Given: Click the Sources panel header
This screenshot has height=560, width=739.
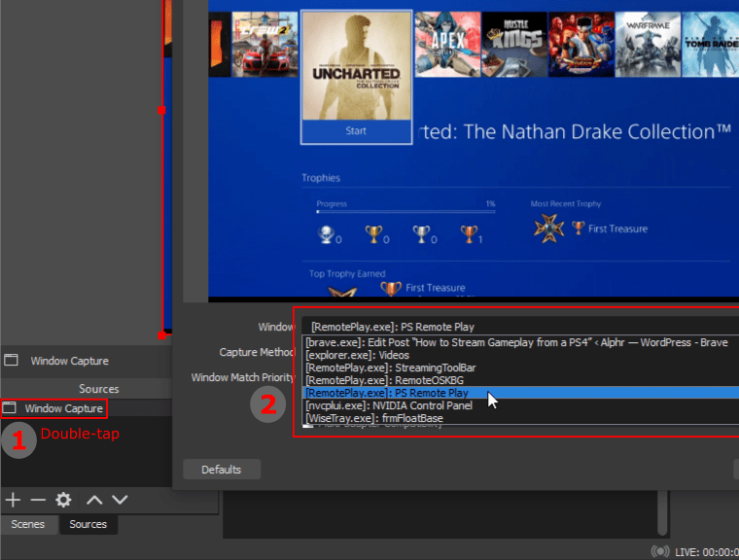Looking at the screenshot, I should point(86,389).
